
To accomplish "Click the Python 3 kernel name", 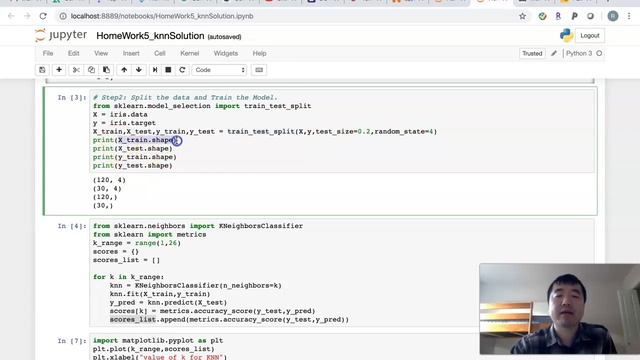I will coord(579,53).
